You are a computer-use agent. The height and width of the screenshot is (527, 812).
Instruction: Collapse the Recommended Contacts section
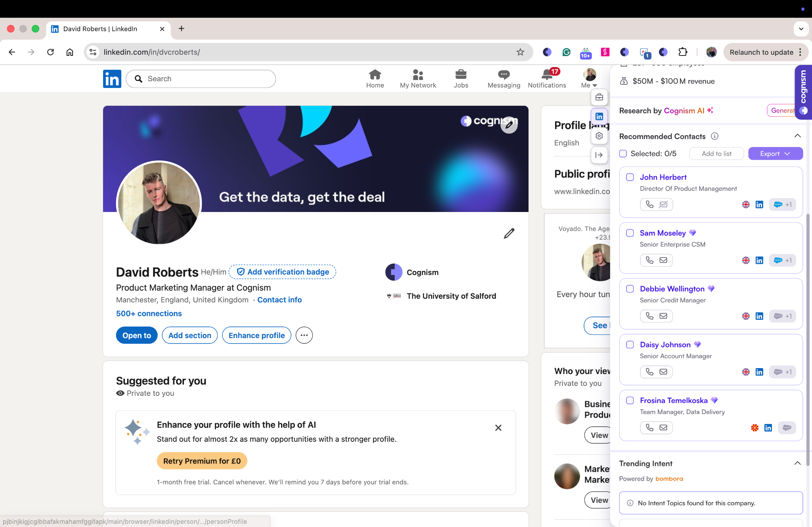point(797,136)
